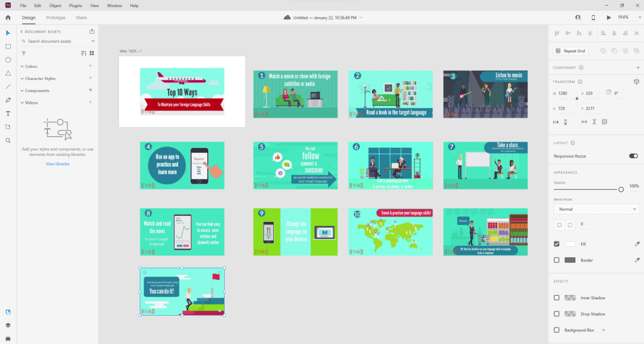Open the 19.6% zoom level dropdown
Viewport: 644px width, 344px height.
tap(626, 18)
